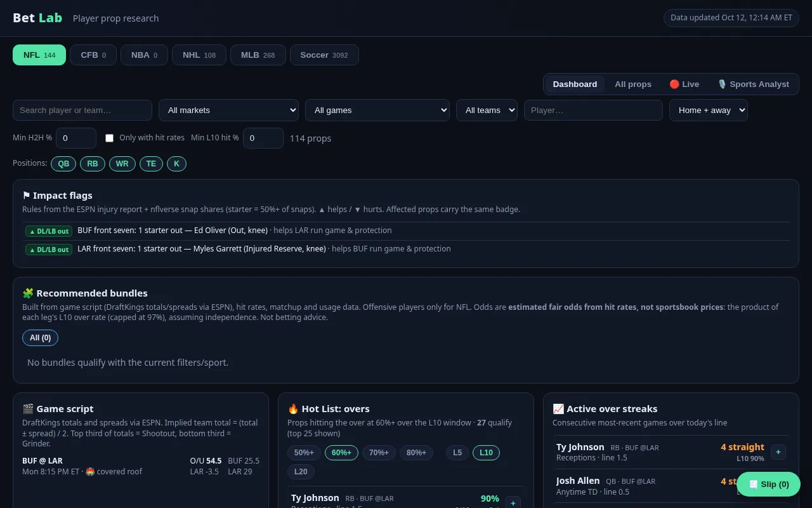
Task: Expand the All teams dropdown
Action: click(x=487, y=110)
